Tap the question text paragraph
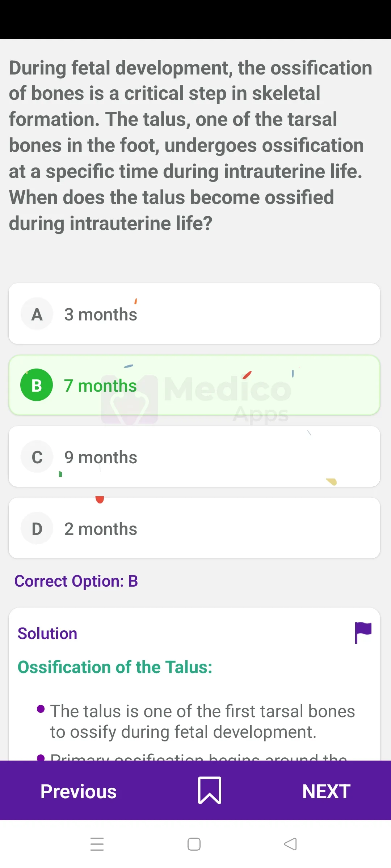Viewport: 391px width, 868px height. [190, 145]
